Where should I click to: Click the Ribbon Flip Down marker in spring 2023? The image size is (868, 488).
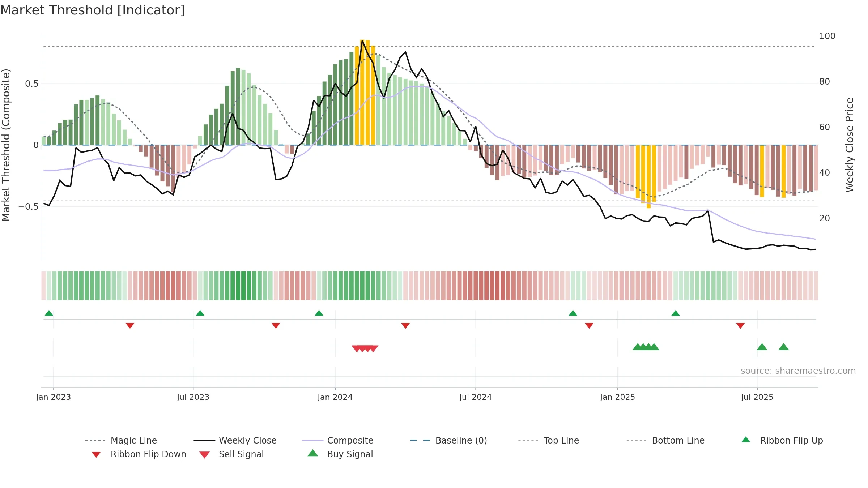point(130,326)
